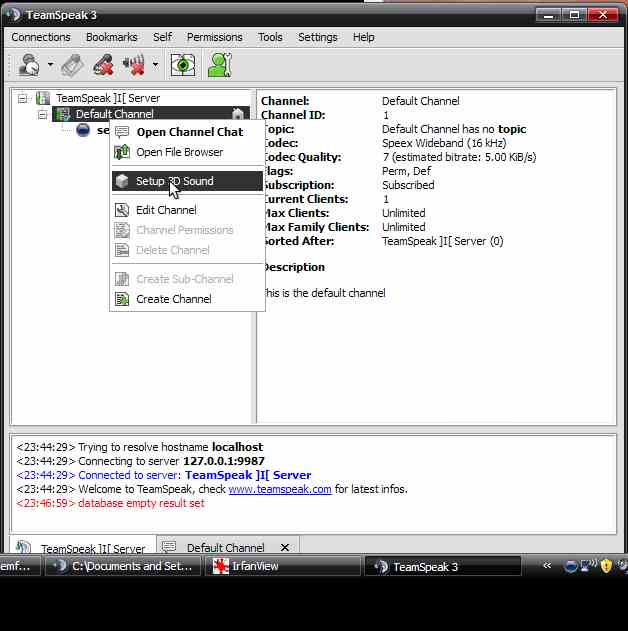The image size is (628, 631).
Task: Open the dropdown arrow beside the mute speakers icon
Action: 155,64
